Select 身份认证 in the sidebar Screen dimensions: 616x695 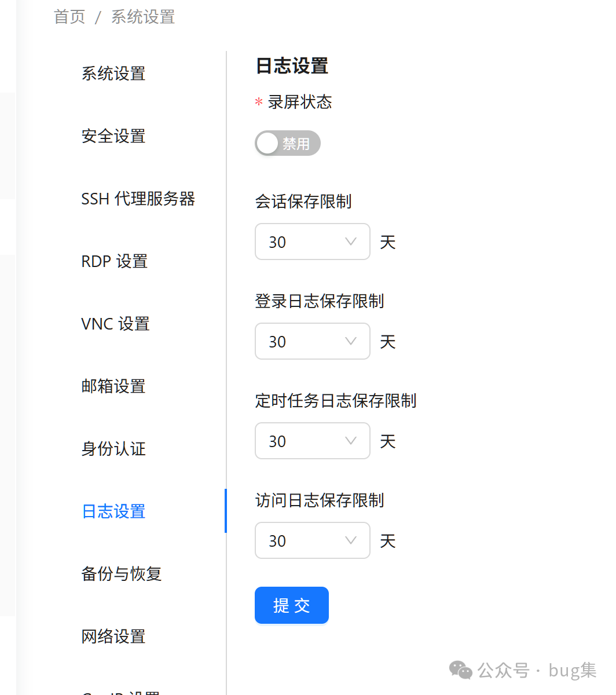[x=113, y=449]
